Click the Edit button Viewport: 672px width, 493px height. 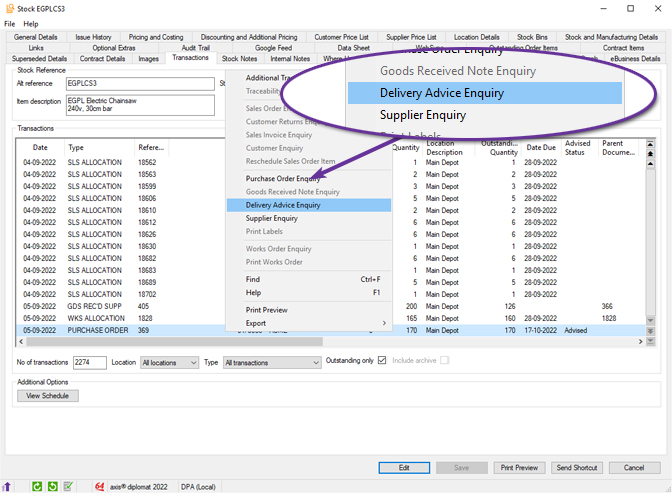[404, 468]
